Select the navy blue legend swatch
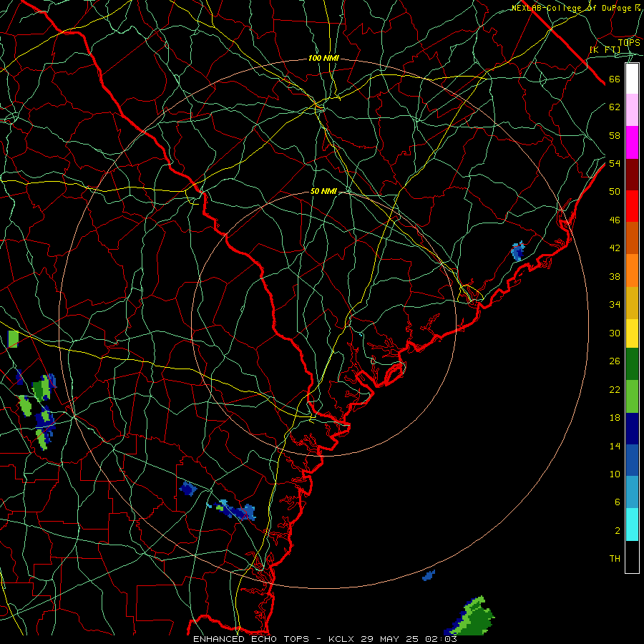Viewport: 644px width, 644px height. pos(632,429)
